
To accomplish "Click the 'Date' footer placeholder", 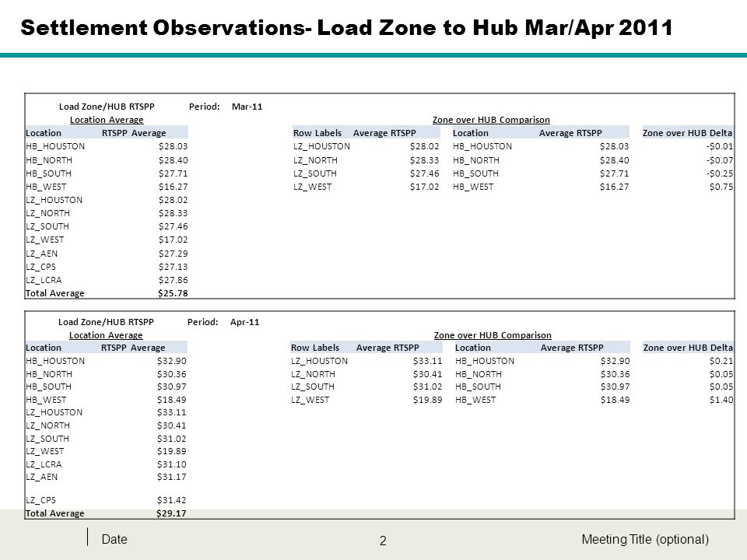I will point(114,539).
